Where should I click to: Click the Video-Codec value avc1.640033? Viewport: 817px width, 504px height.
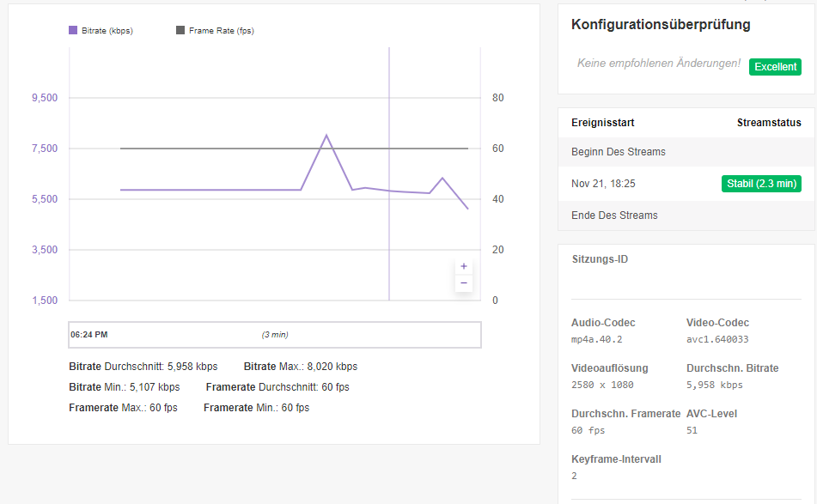(x=716, y=339)
